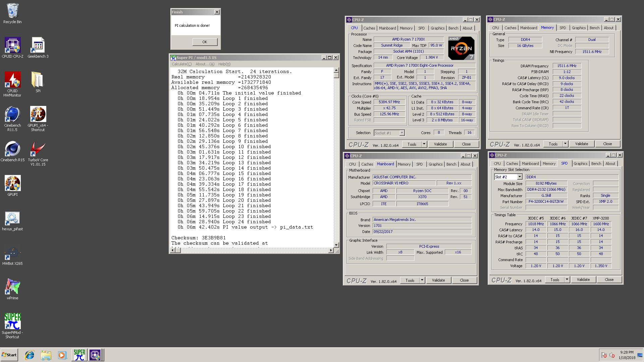
Task: Click OK in the Finish dialog
Action: [x=205, y=42]
